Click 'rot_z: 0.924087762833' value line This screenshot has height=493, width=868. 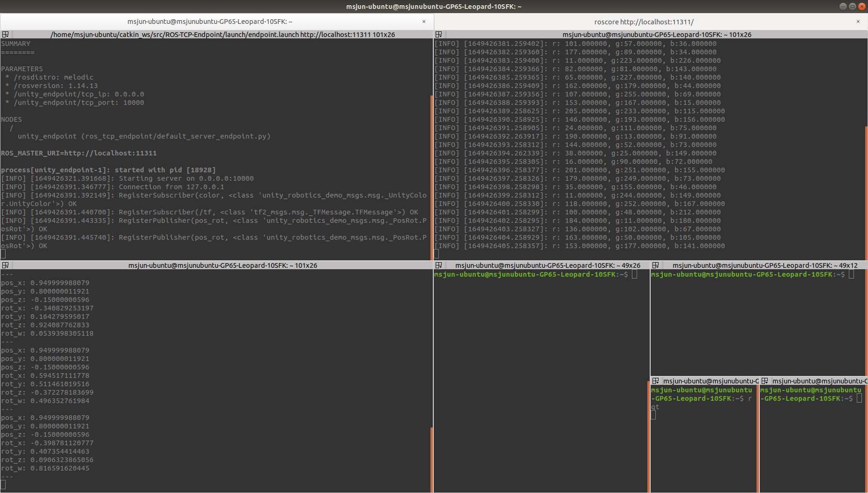[45, 325]
